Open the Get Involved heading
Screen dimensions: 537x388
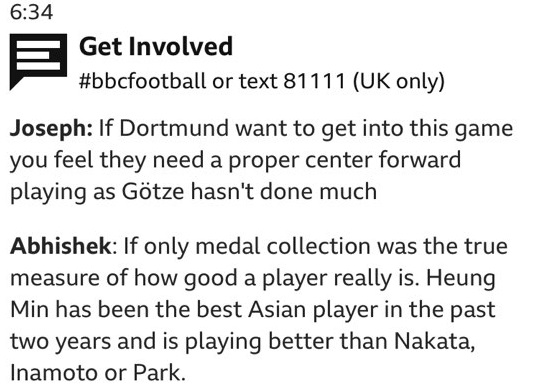pos(156,47)
